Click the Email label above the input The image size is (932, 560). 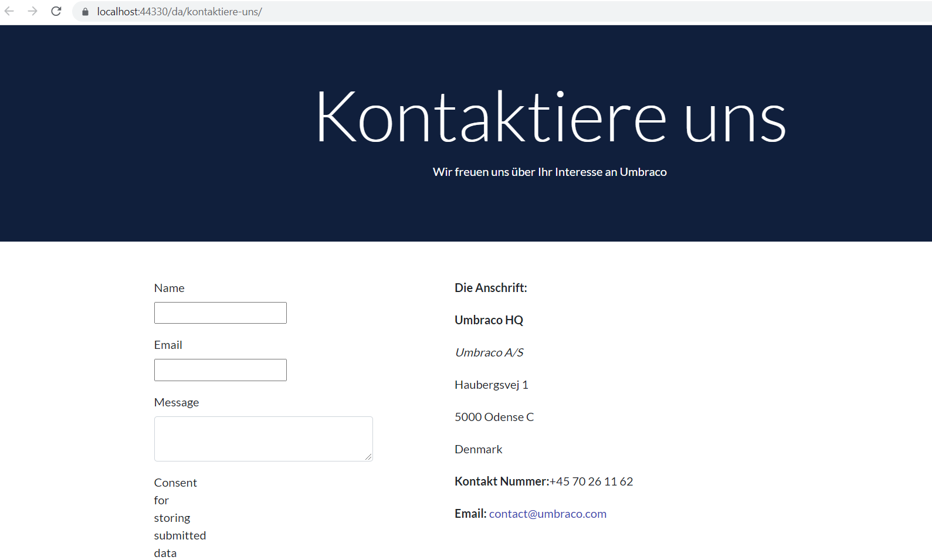[168, 345]
